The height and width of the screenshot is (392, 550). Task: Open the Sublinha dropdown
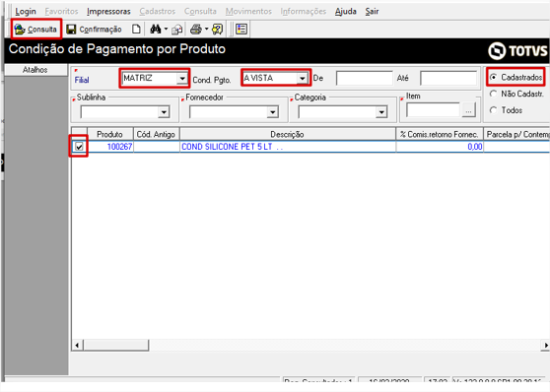point(164,112)
